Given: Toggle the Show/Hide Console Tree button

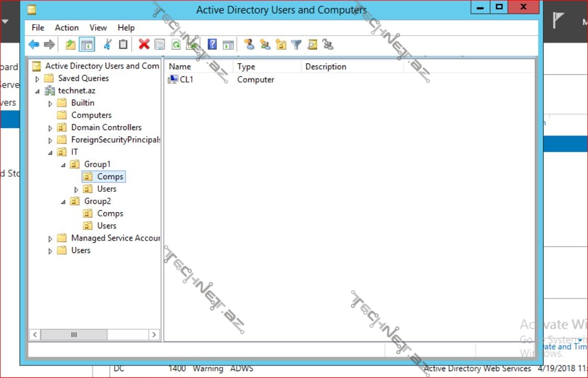Looking at the screenshot, I should 87,45.
